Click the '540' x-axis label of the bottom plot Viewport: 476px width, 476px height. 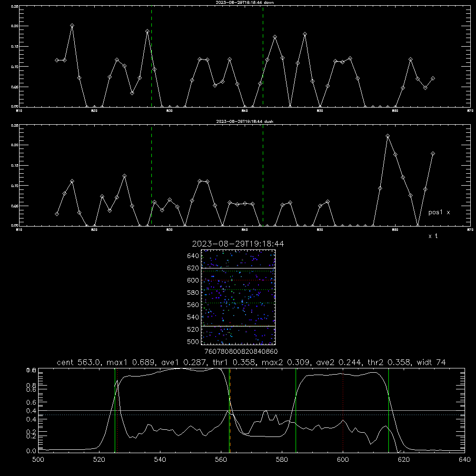pos(160,460)
